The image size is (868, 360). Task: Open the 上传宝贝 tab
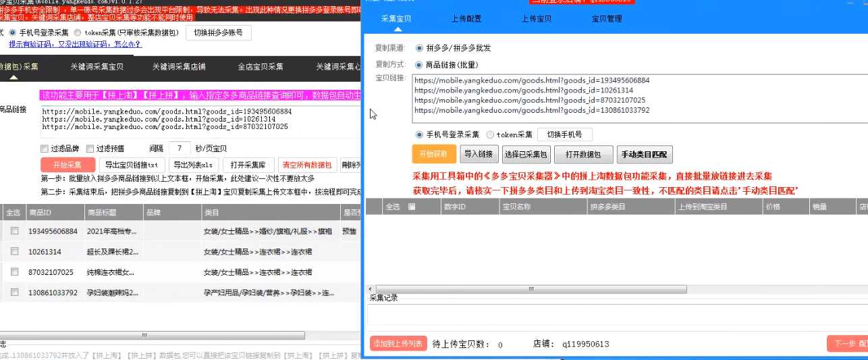click(537, 19)
